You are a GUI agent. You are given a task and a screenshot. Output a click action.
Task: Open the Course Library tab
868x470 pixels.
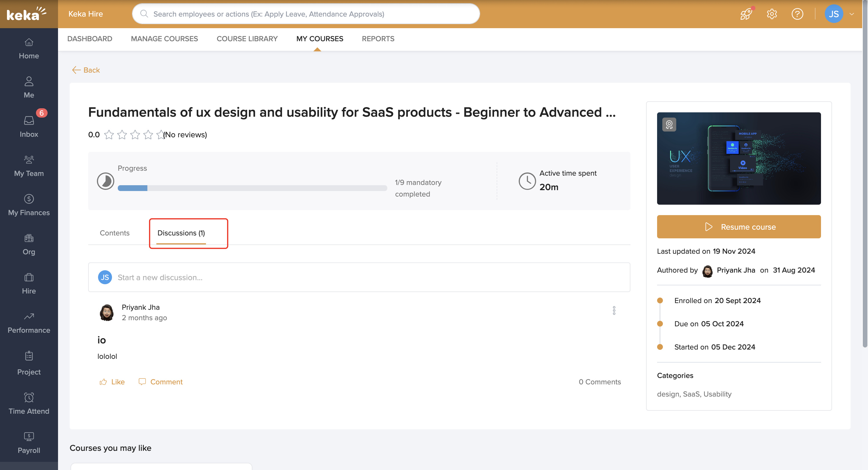click(x=247, y=39)
